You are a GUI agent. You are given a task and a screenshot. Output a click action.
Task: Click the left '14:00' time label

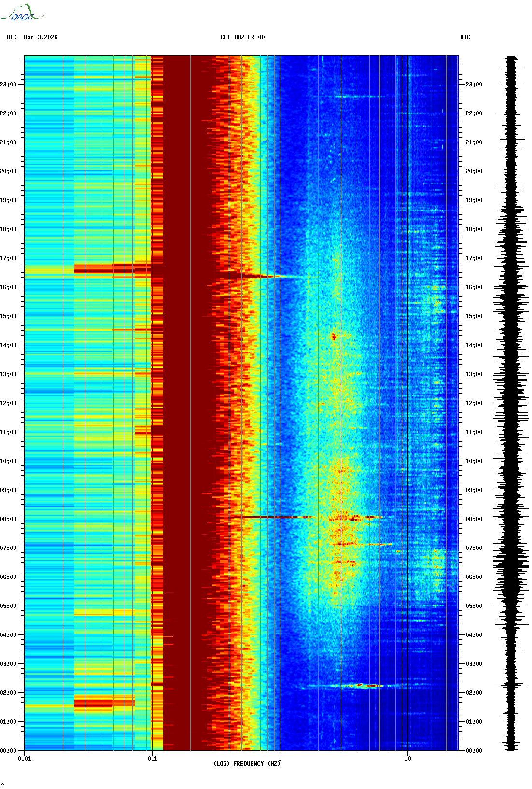(x=8, y=345)
